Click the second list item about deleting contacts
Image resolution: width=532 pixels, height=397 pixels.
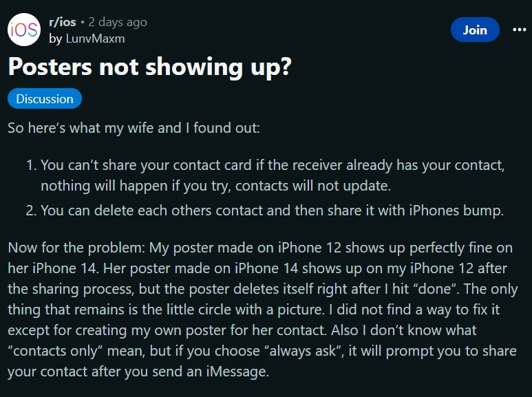coord(272,211)
